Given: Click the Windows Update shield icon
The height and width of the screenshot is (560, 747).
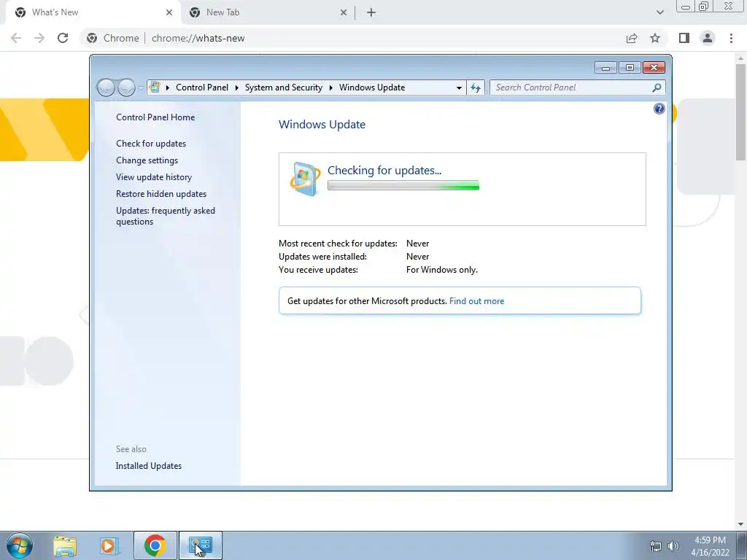Looking at the screenshot, I should point(306,179).
